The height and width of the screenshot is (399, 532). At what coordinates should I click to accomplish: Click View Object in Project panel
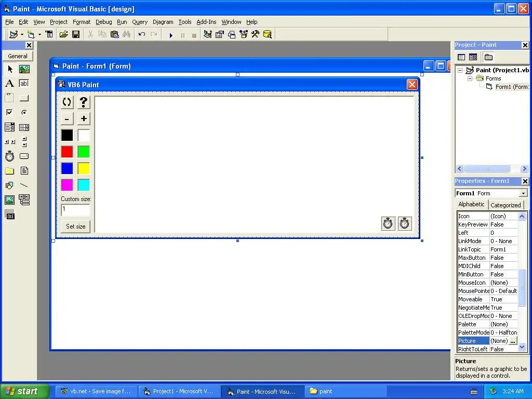click(473, 57)
